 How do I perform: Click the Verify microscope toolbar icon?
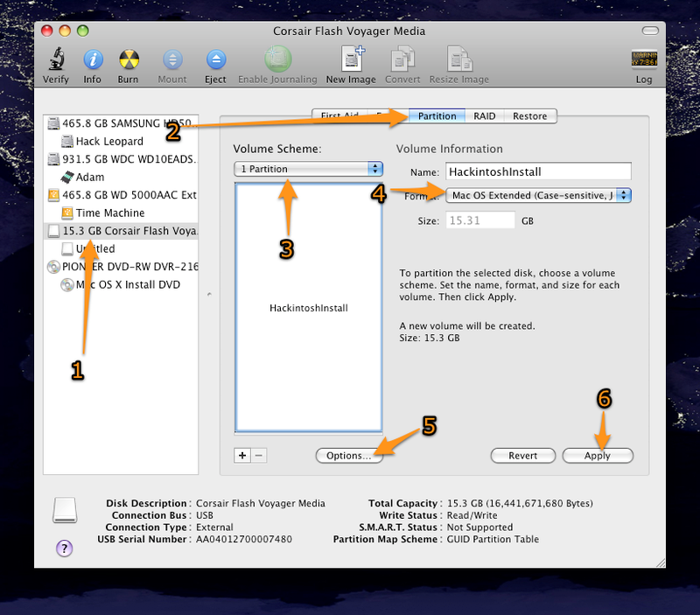[56, 59]
